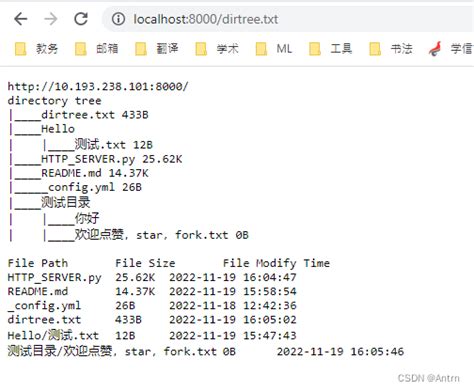Open the 翻译 bookmark folder
The height and width of the screenshot is (391, 474).
coord(157,49)
